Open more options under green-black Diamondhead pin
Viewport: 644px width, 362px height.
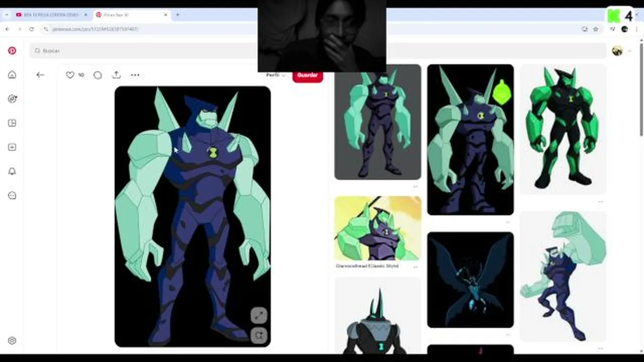pos(601,201)
